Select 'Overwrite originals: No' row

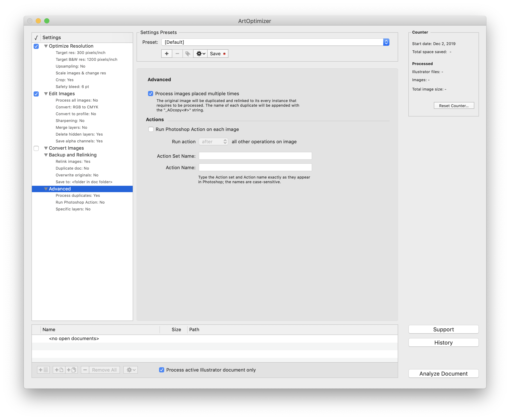(82, 175)
